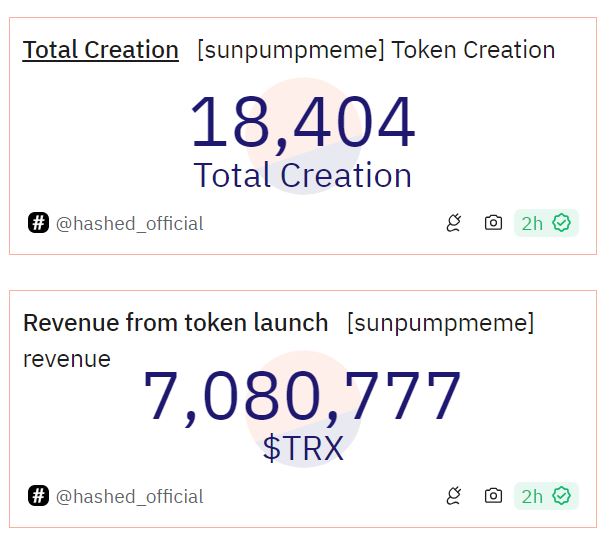
Task: Click the plug icon in Total Creation card
Action: pyautogui.click(x=454, y=223)
